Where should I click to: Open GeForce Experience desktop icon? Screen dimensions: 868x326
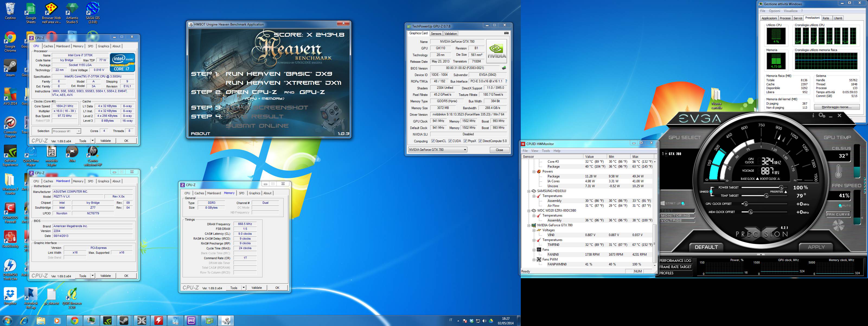click(10, 156)
